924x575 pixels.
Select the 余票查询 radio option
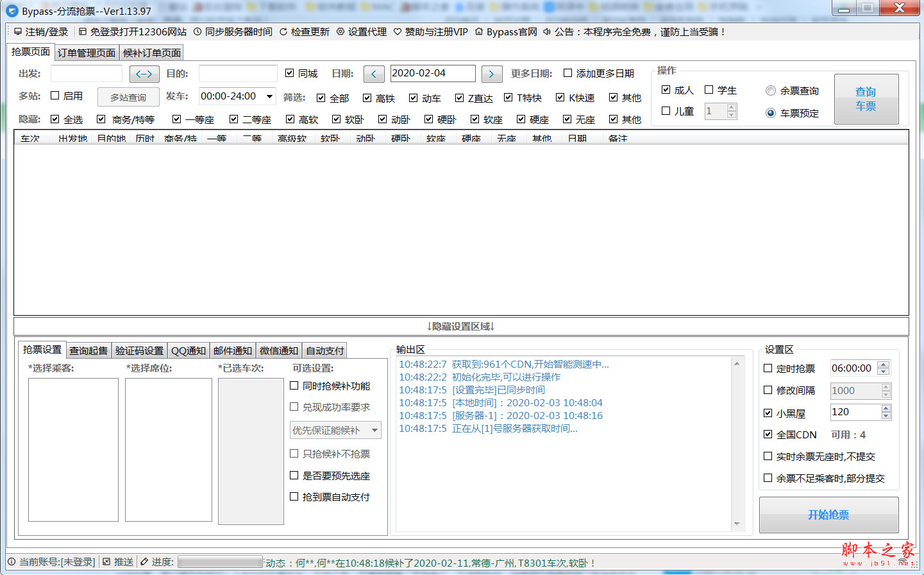coord(771,90)
